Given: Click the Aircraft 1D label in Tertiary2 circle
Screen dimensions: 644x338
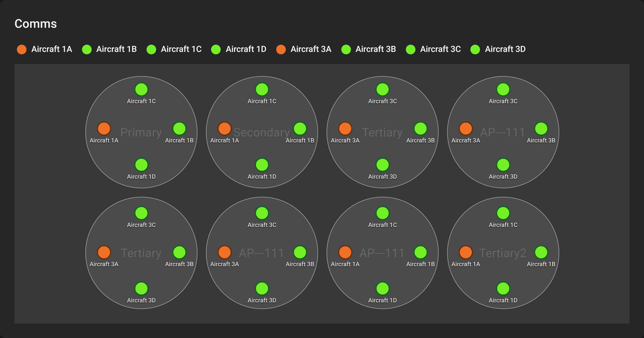Looking at the screenshot, I should tap(503, 301).
